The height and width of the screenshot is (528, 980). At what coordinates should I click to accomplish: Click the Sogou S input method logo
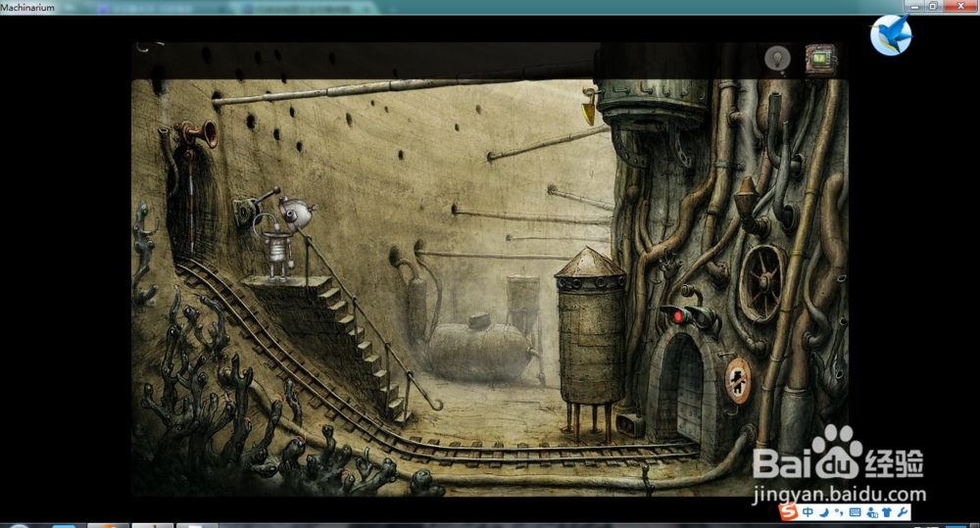[789, 512]
